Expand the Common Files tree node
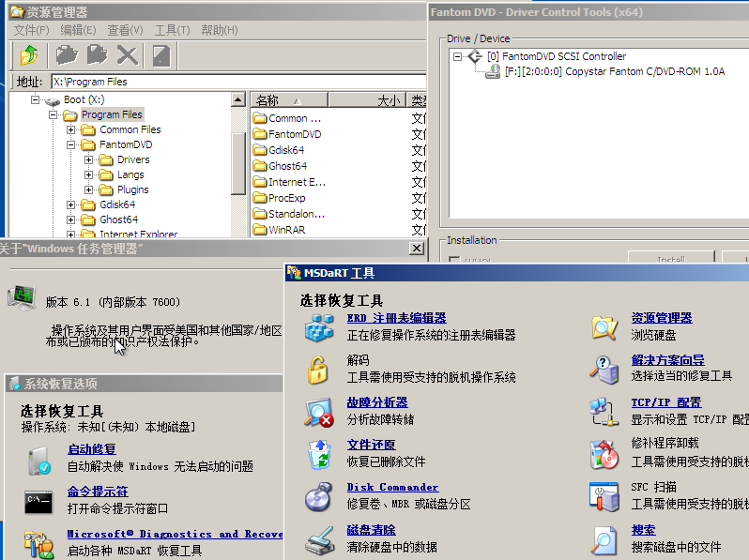Viewport: 749px width, 560px height. 70,129
